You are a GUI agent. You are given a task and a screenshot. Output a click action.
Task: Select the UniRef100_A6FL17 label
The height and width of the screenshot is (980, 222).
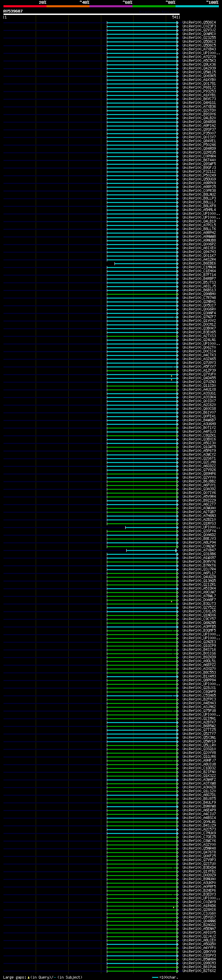click(199, 573)
